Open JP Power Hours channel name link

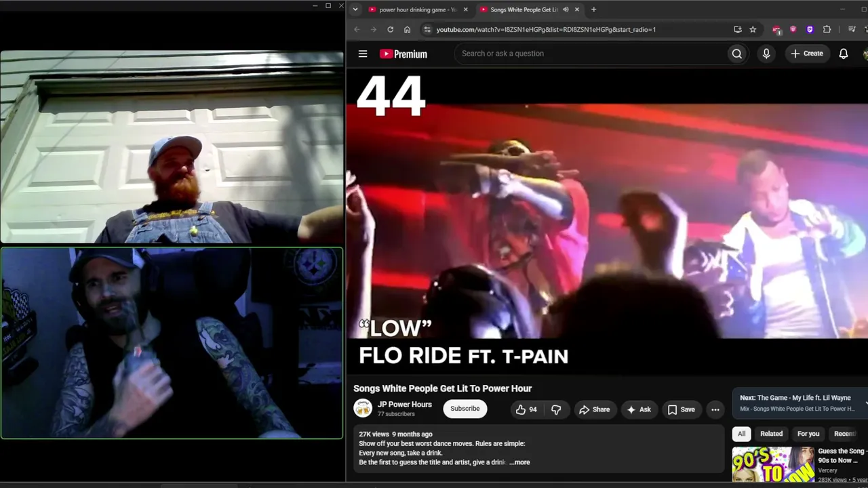[405, 405]
